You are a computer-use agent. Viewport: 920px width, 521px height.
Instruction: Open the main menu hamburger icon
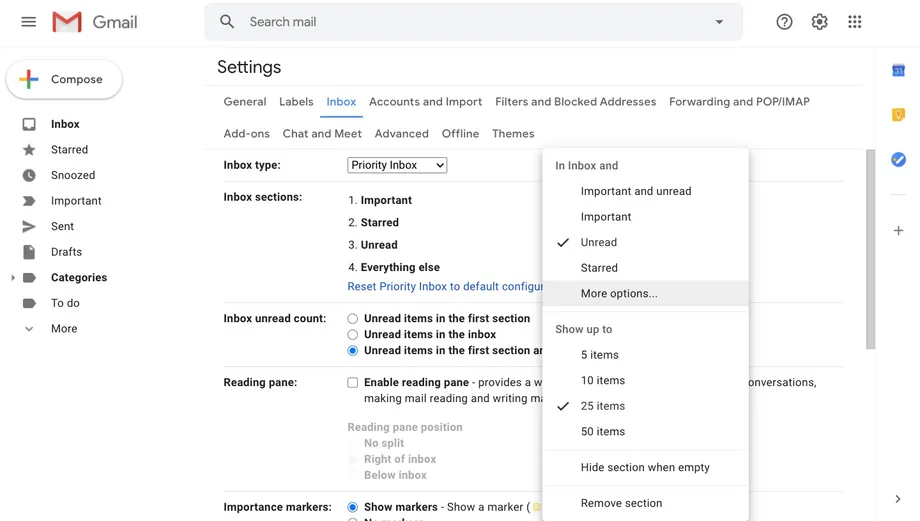pyautogui.click(x=28, y=22)
